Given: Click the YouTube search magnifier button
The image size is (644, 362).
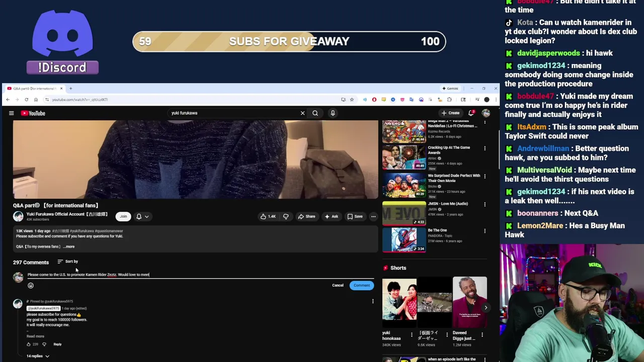Looking at the screenshot, I should coord(315,113).
